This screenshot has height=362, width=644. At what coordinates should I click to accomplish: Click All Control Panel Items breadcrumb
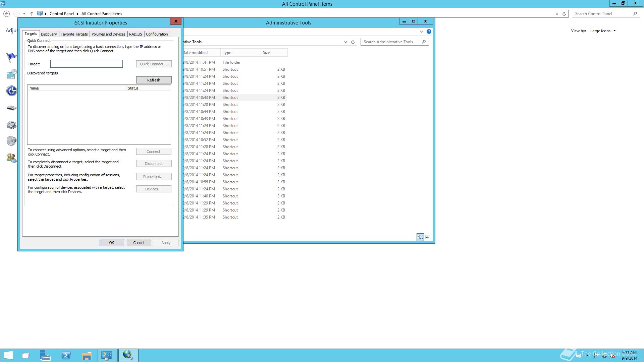(x=102, y=14)
